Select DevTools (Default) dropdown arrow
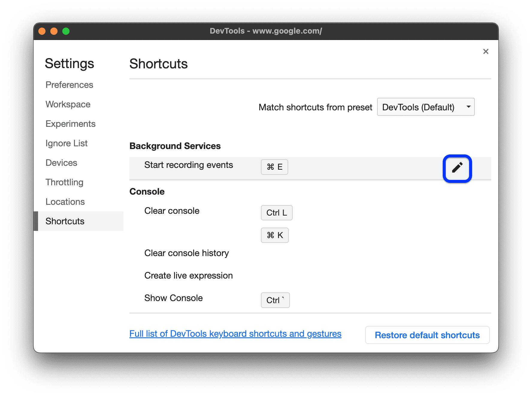 468,107
